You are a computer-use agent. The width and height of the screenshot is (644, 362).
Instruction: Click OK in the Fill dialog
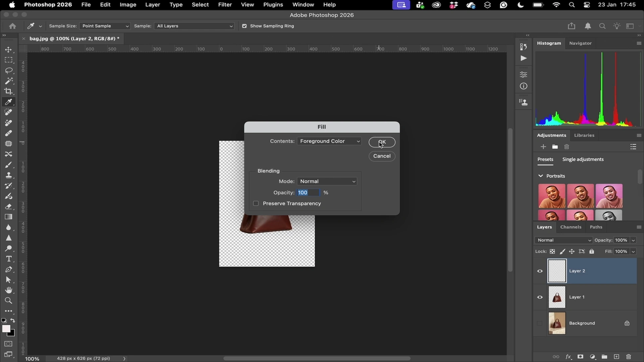382,142
